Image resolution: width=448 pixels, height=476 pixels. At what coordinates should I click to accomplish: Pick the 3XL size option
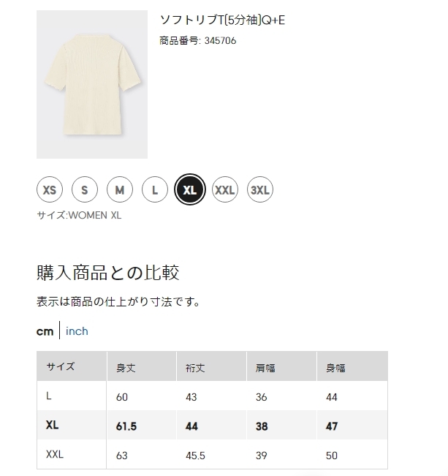(260, 189)
